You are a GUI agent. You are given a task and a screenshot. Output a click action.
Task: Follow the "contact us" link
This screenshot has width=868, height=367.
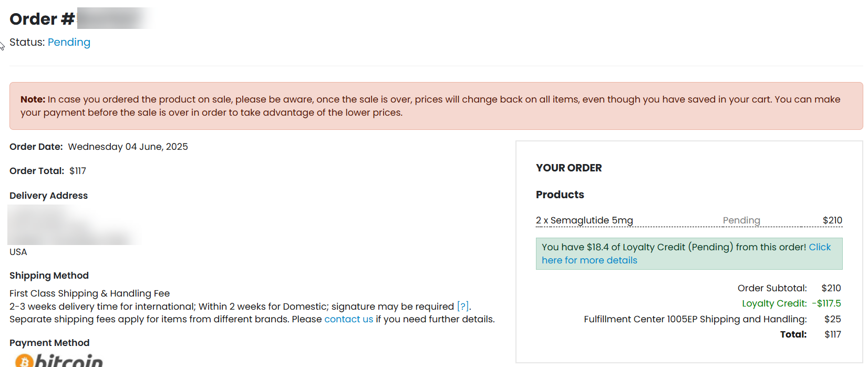(348, 319)
